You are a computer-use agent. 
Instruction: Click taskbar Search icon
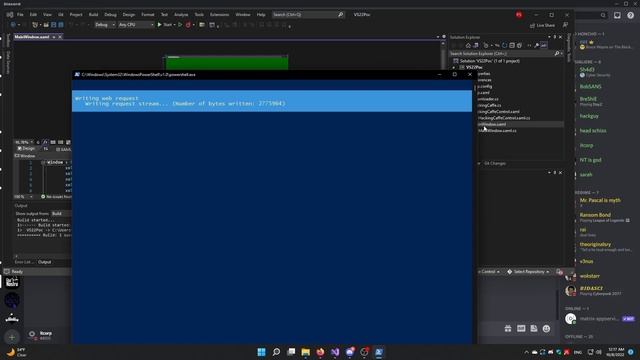(x=276, y=352)
